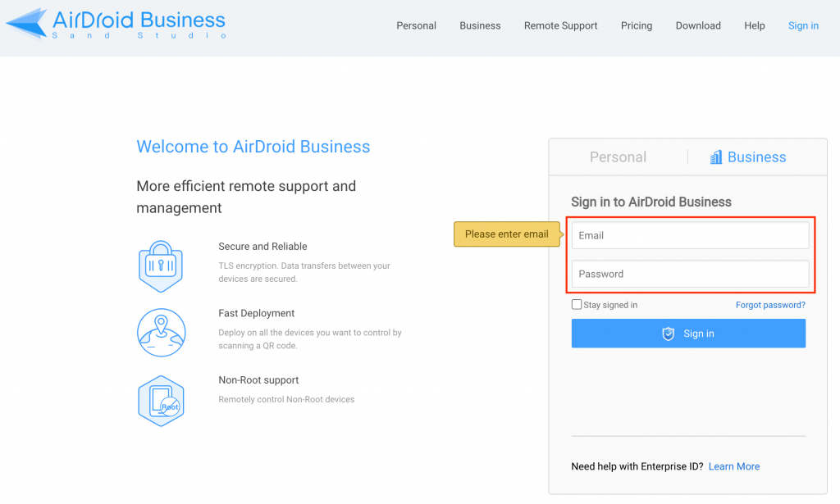Click the QR code deployment description text
This screenshot has height=504, width=840.
[x=309, y=339]
